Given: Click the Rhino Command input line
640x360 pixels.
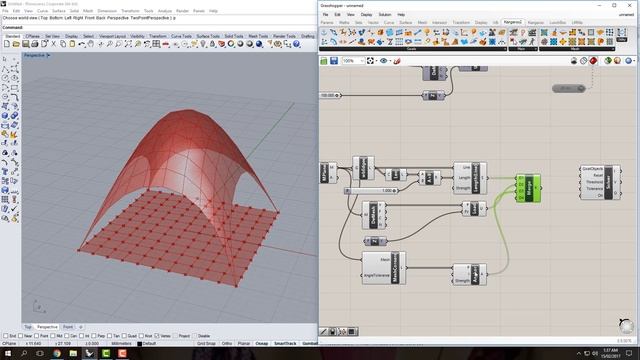Looking at the screenshot, I should pyautogui.click(x=159, y=27).
